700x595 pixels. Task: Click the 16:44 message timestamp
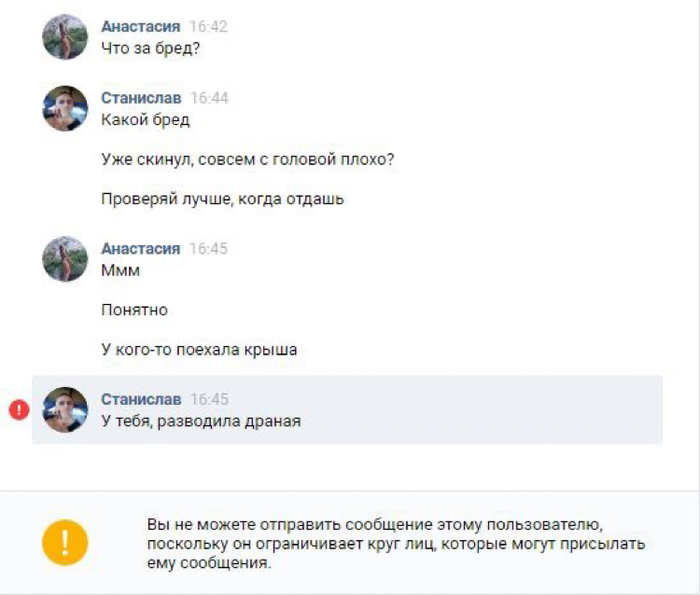tap(209, 98)
